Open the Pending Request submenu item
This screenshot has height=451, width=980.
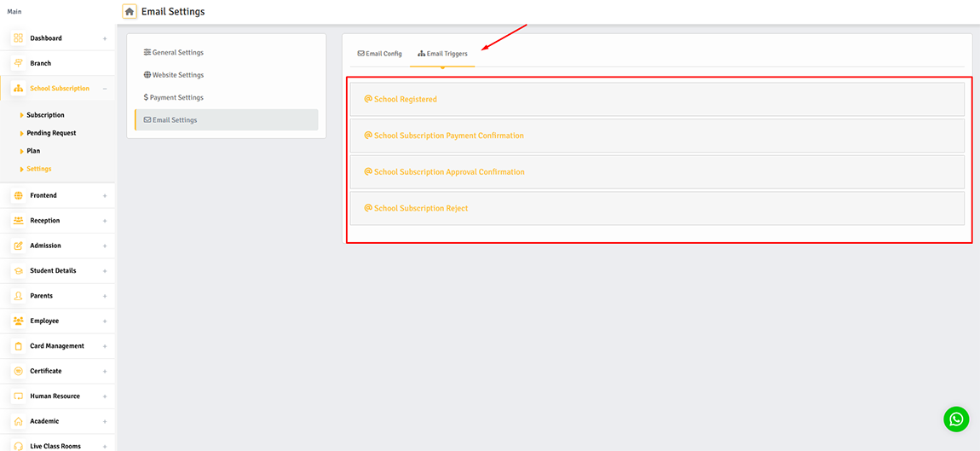click(51, 133)
